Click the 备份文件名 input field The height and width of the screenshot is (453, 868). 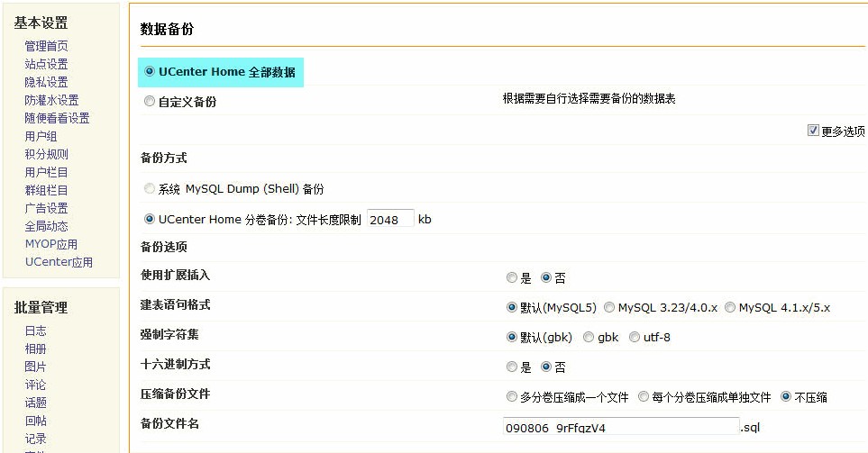(621, 427)
